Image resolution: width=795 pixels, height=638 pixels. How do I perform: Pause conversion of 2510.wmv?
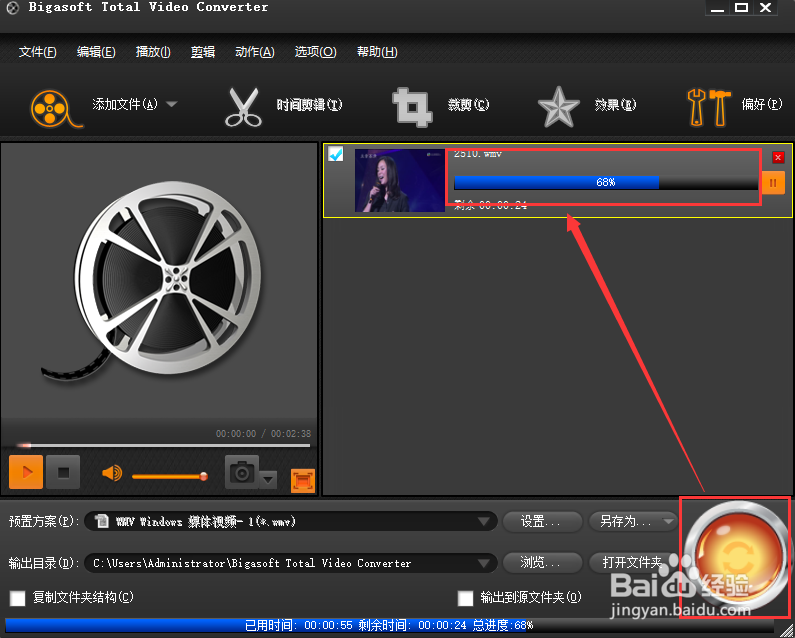[773, 183]
